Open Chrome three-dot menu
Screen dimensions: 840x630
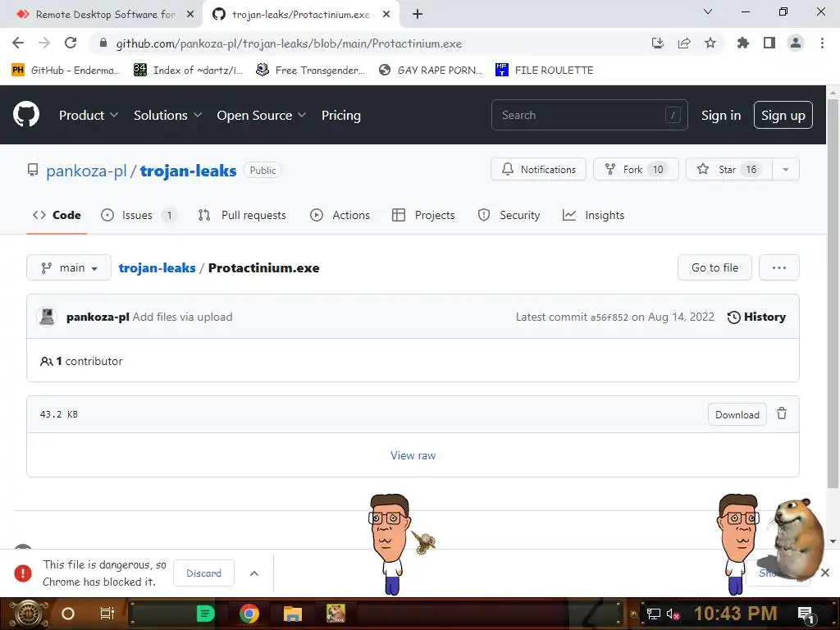(822, 43)
